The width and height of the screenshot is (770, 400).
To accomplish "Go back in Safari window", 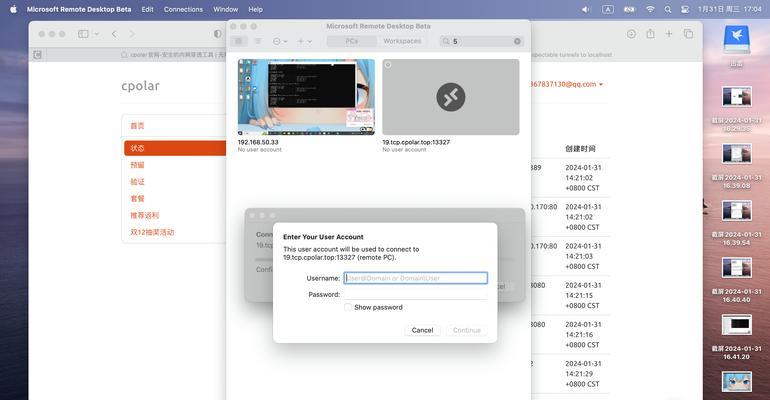I will point(114,34).
